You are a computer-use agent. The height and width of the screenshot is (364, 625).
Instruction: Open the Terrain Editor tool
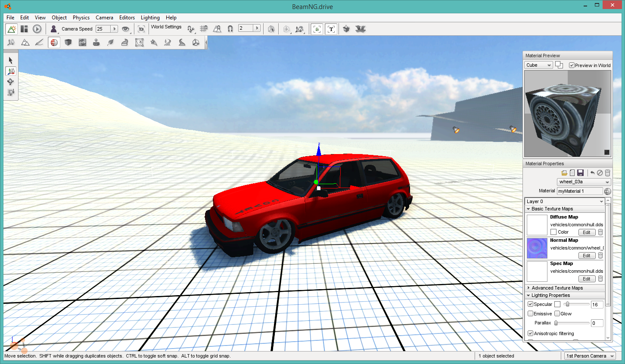[x=25, y=42]
